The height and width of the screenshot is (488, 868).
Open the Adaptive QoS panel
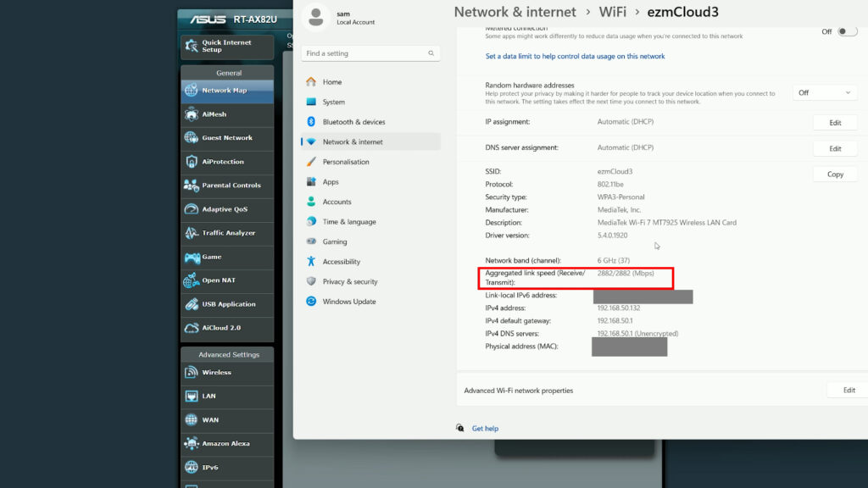tap(221, 208)
